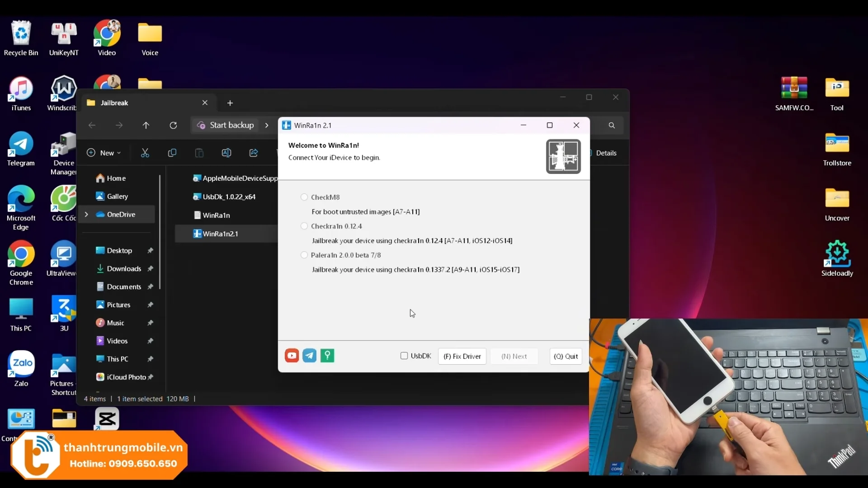The image size is (868, 488).
Task: Expand the chevron after Start backup
Action: (x=267, y=125)
